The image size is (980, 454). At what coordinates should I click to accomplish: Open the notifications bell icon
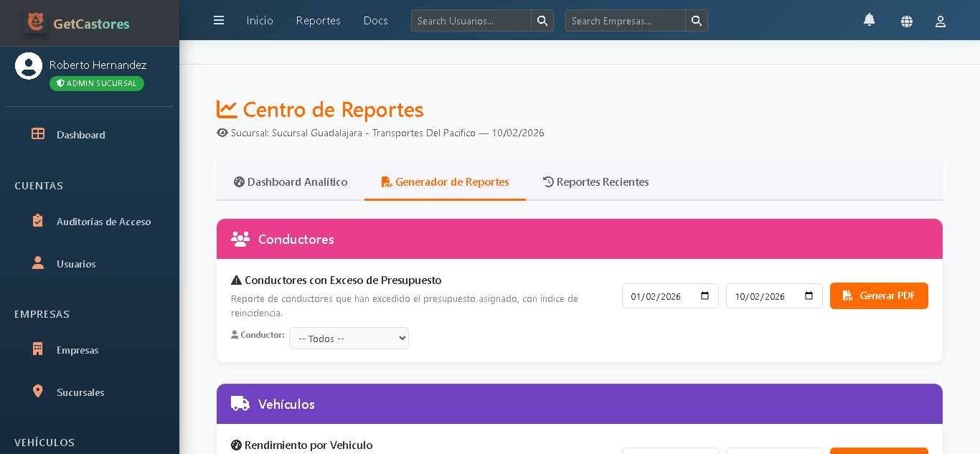(x=869, y=21)
